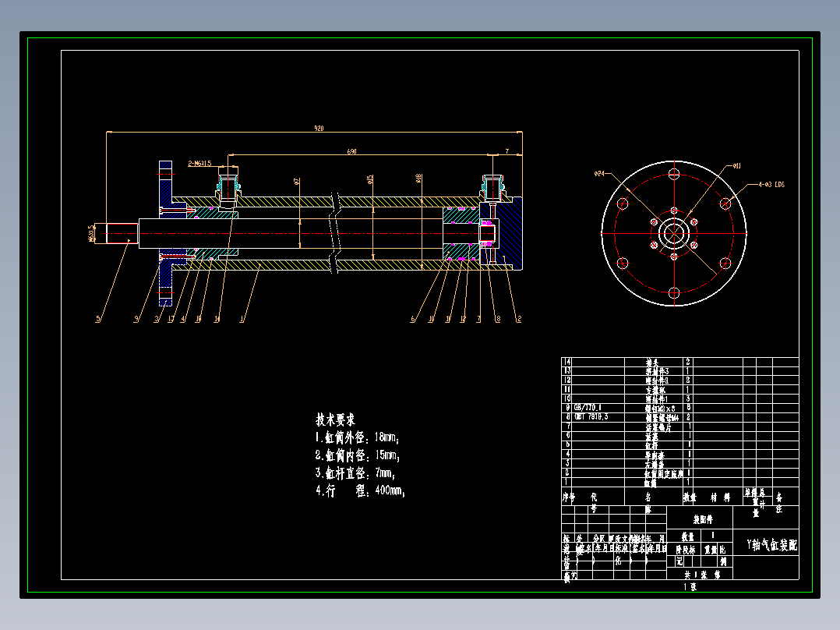Click the φ24 label on circular view
Viewport: 840px width, 630px height.
click(599, 174)
